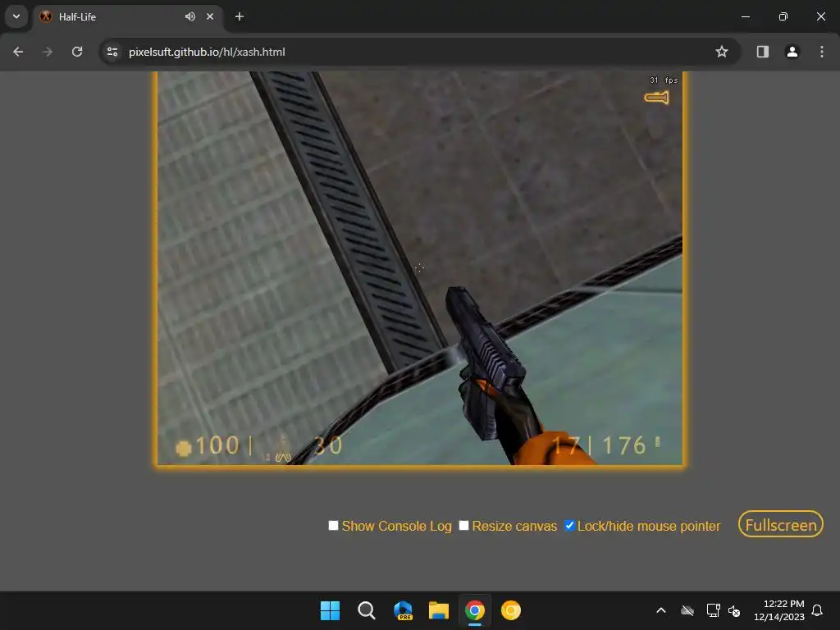840x630 pixels.
Task: Click the OneDrive cloud tray icon
Action: 687,610
